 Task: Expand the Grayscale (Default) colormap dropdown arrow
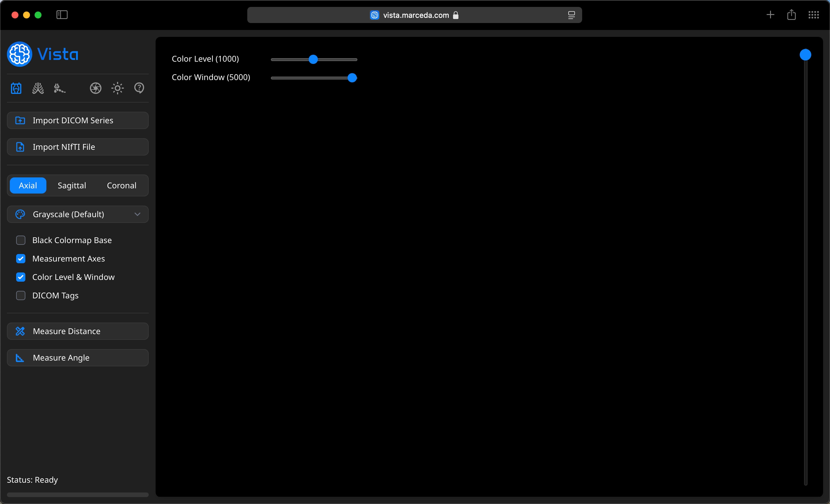tap(137, 214)
